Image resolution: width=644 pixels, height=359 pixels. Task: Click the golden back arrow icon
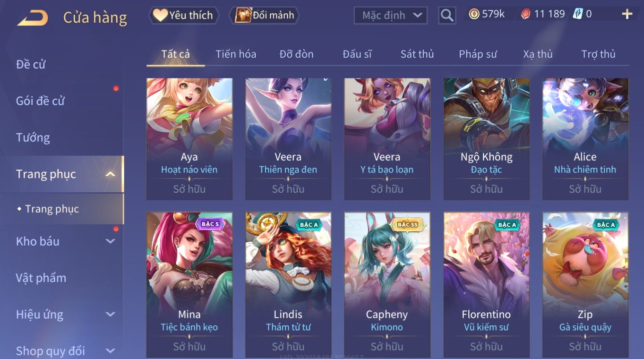coord(32,18)
